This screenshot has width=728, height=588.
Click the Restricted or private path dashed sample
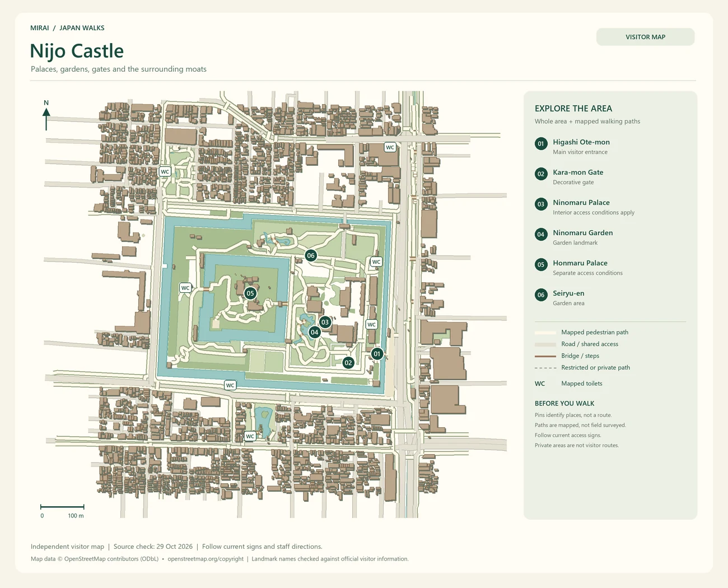545,368
